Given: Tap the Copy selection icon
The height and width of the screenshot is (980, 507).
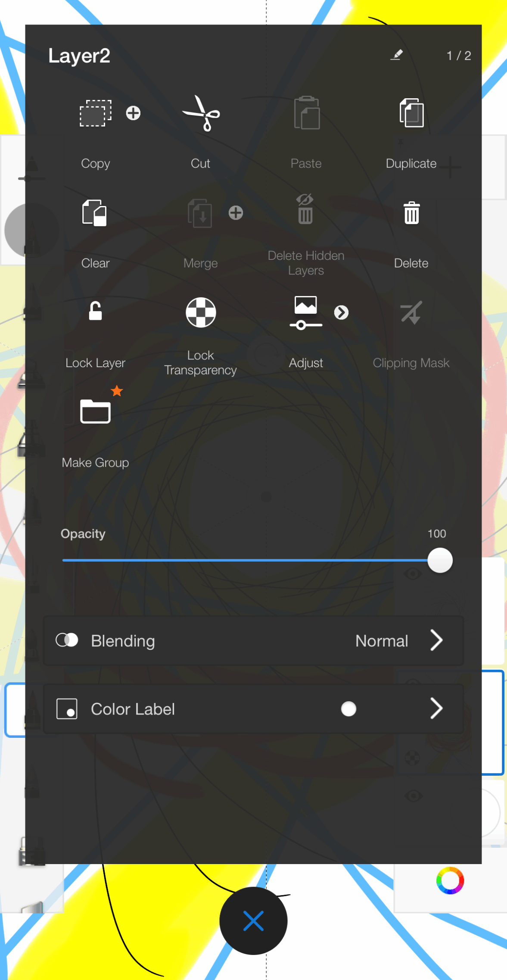Looking at the screenshot, I should [x=96, y=113].
